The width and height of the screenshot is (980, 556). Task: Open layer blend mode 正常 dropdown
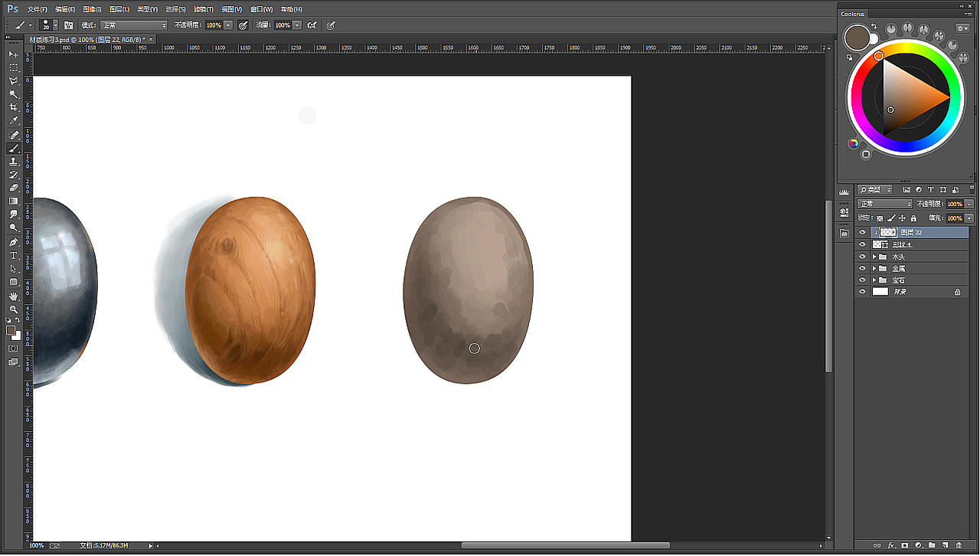pos(885,204)
